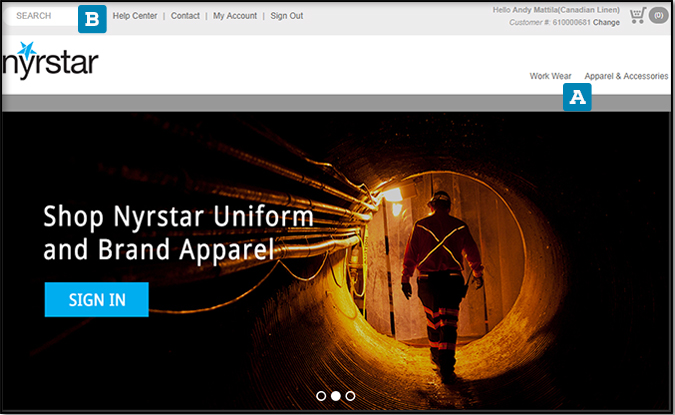The image size is (675, 415).
Task: Click the Sign Out link
Action: click(x=287, y=16)
